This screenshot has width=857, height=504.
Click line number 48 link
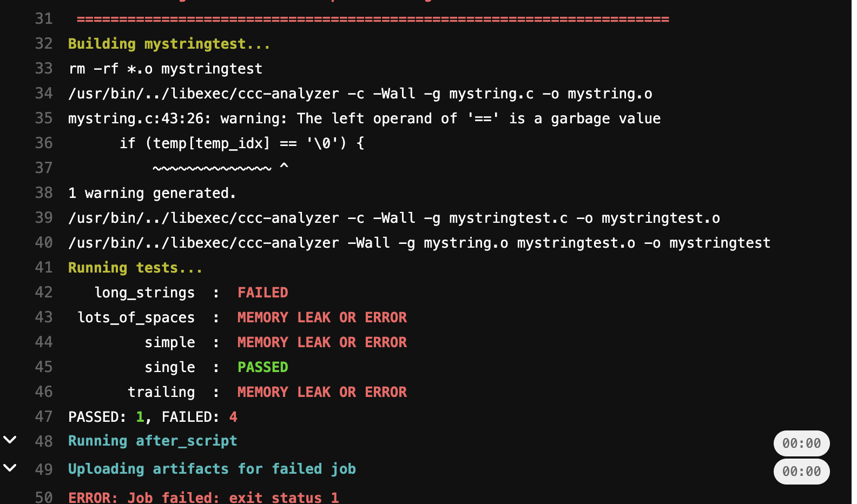click(44, 442)
